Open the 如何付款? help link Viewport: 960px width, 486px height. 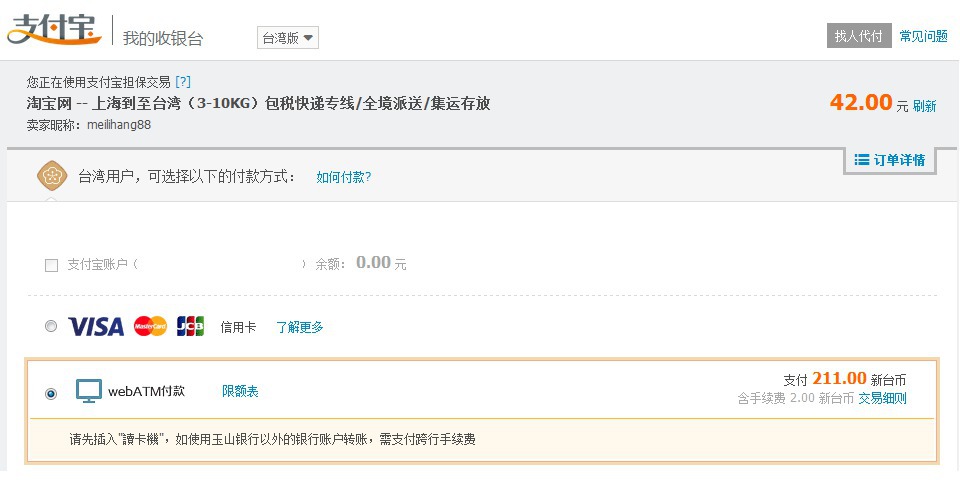343,177
